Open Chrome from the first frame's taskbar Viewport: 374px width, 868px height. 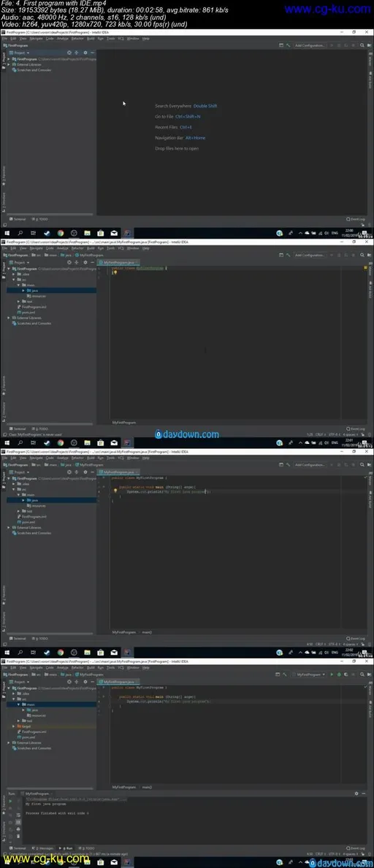coord(60,233)
